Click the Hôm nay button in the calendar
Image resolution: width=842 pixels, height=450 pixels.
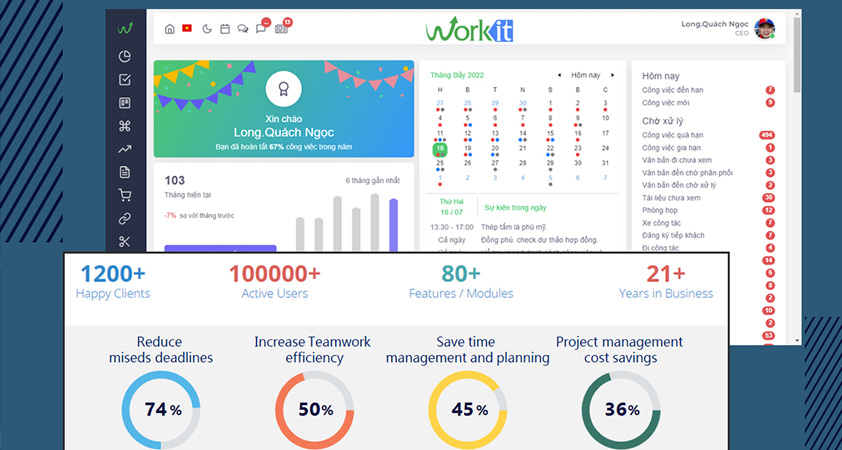(x=586, y=75)
